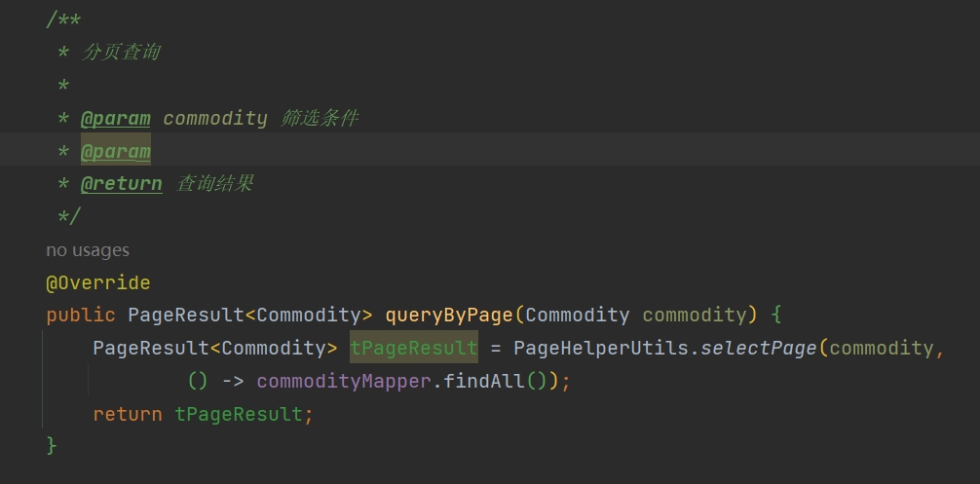The width and height of the screenshot is (980, 484).
Task: Click the 查询结果 return description
Action: point(214,183)
